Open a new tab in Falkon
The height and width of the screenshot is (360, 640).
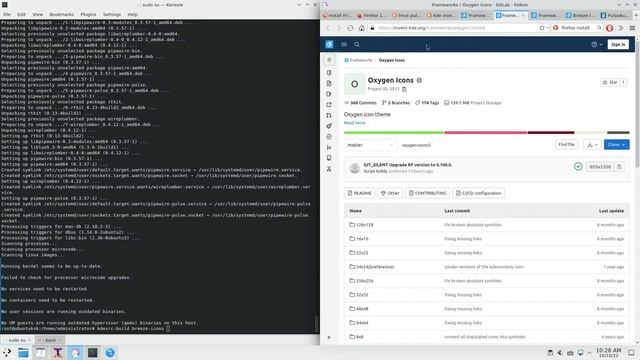[x=636, y=15]
